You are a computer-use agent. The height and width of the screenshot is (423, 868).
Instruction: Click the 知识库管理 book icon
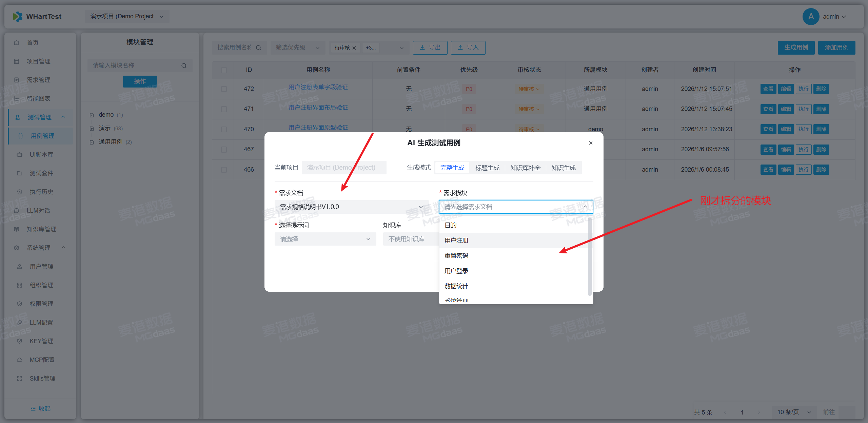17,229
